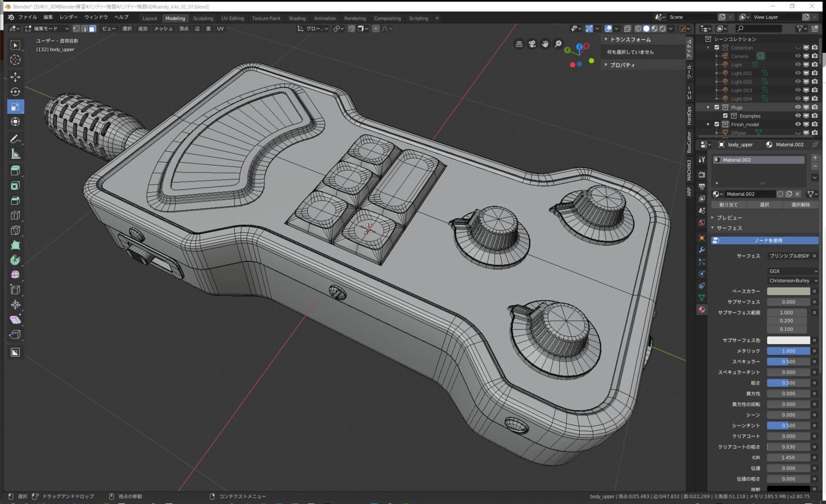The height and width of the screenshot is (504, 826).
Task: Pick the Measure ruler tool
Action: [15, 154]
